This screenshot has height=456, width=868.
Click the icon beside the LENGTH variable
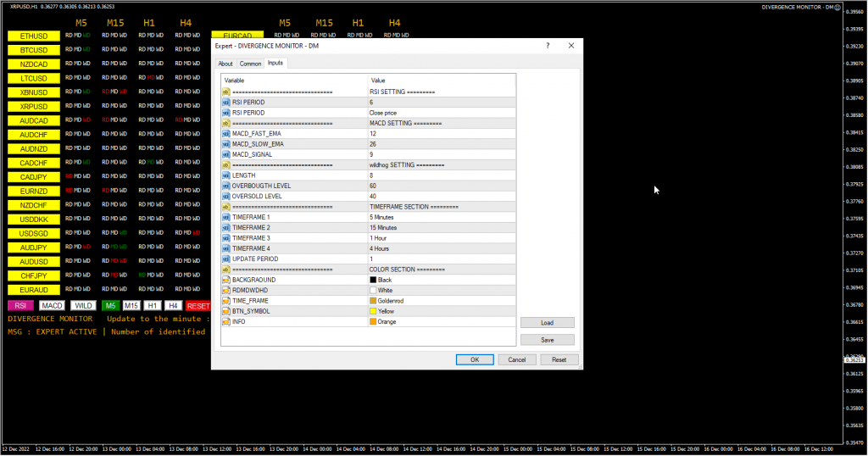coord(226,175)
